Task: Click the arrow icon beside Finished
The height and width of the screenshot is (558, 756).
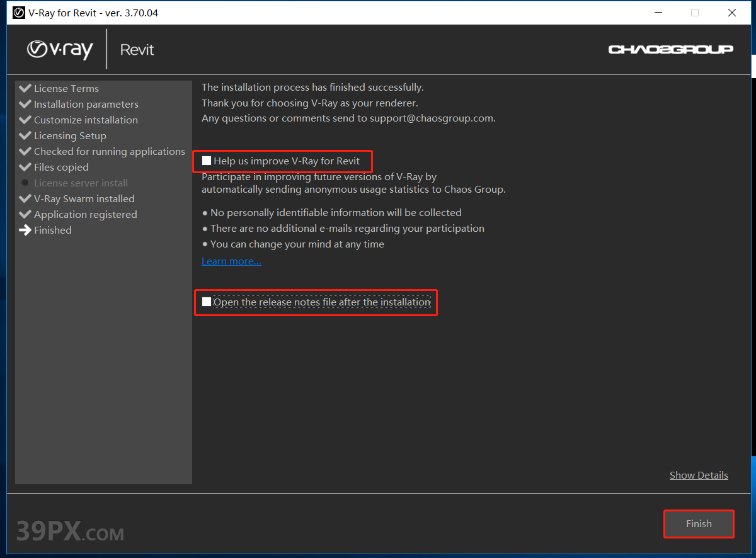Action: pos(25,230)
